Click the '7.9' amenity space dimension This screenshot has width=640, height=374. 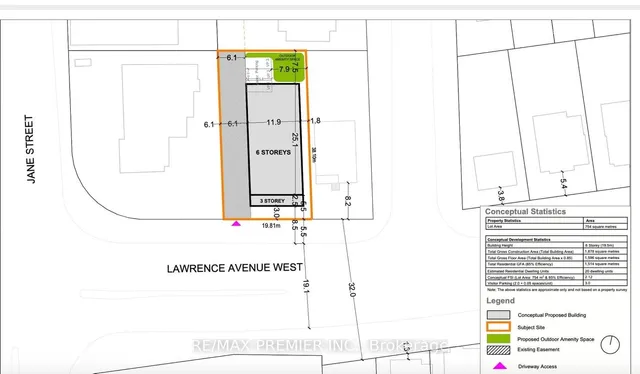click(x=284, y=69)
